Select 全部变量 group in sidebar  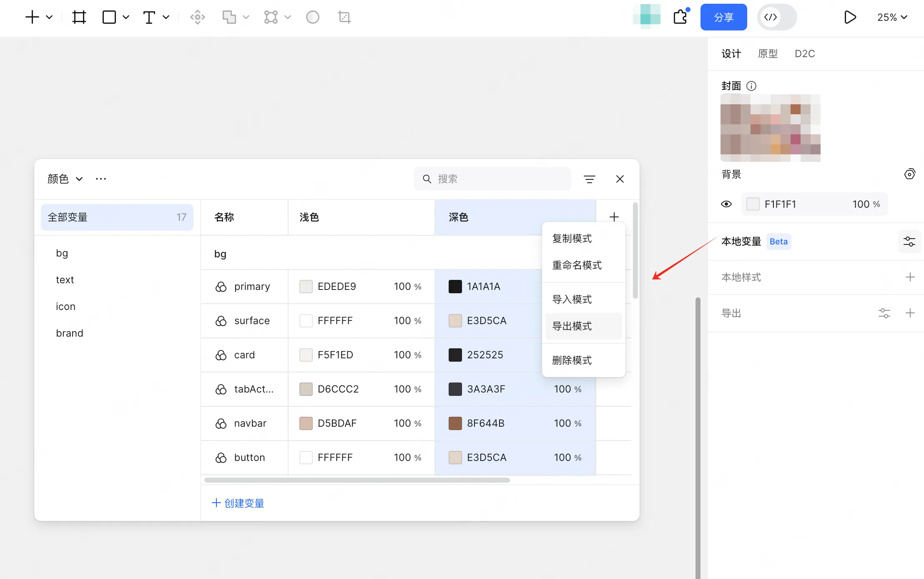tap(117, 217)
